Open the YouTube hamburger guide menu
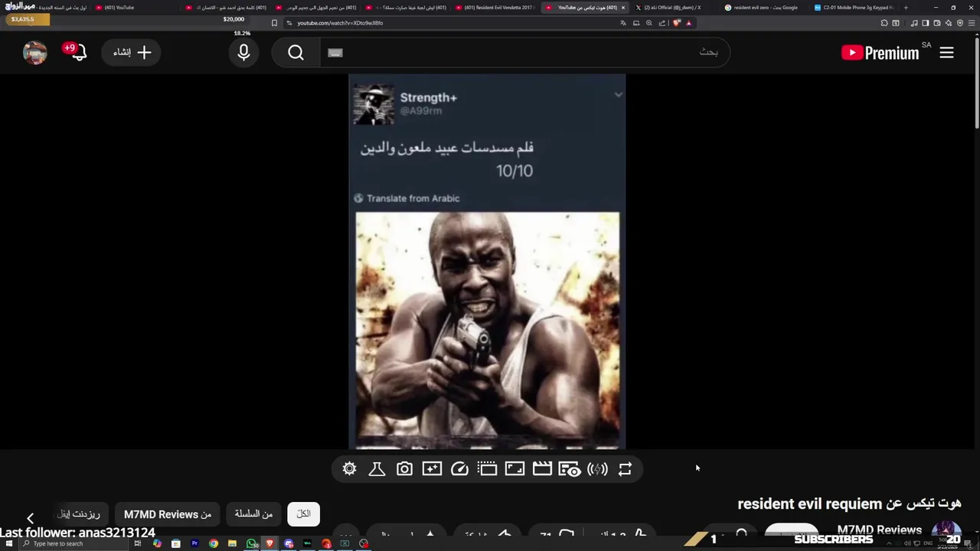This screenshot has height=551, width=980. coord(946,53)
